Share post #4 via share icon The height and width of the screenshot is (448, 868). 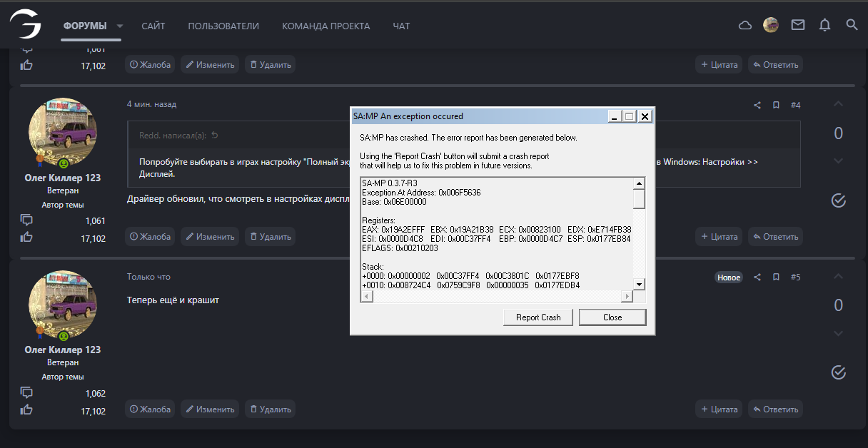click(757, 105)
